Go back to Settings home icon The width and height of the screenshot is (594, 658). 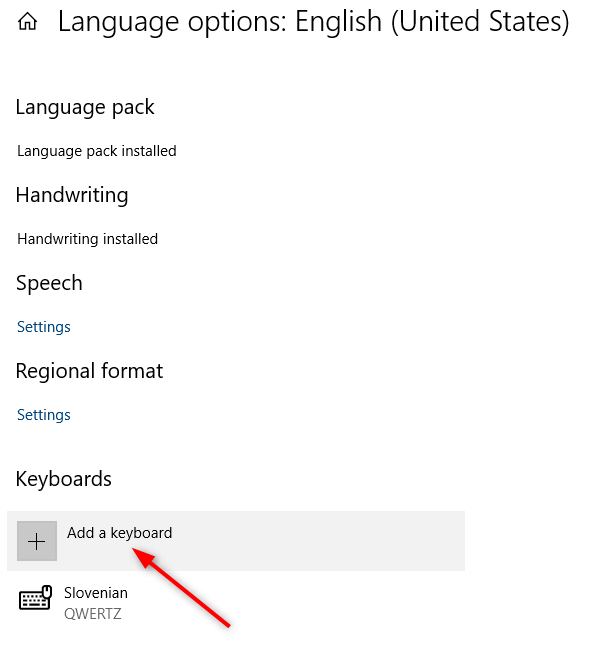28,21
